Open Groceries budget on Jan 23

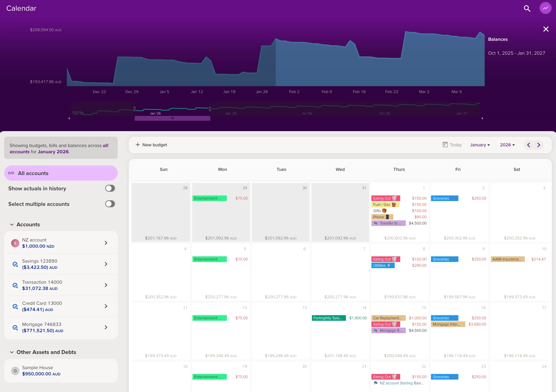point(445,377)
